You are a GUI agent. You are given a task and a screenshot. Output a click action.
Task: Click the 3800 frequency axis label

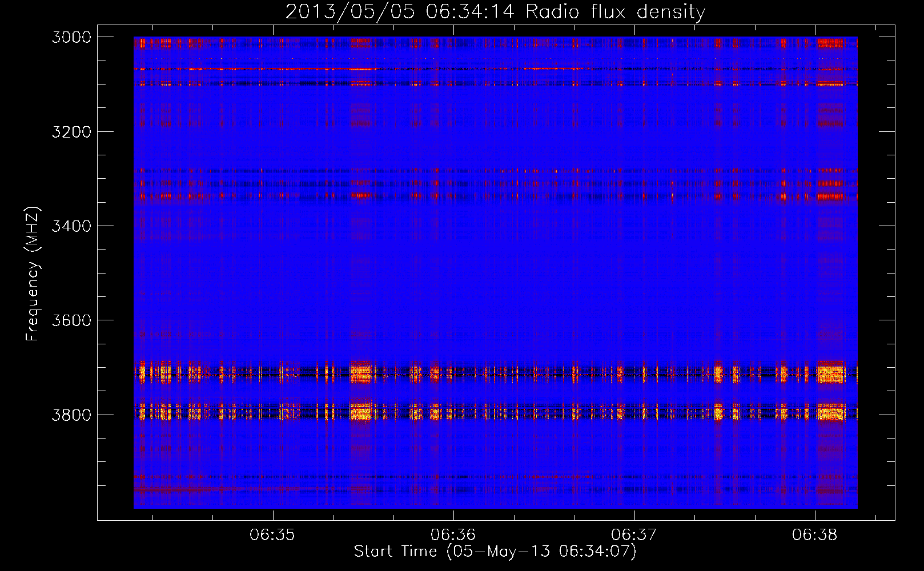[71, 415]
